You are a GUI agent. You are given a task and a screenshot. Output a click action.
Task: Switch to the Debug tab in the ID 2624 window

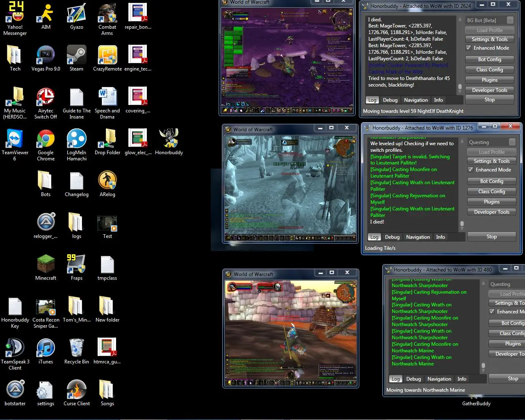pos(390,100)
